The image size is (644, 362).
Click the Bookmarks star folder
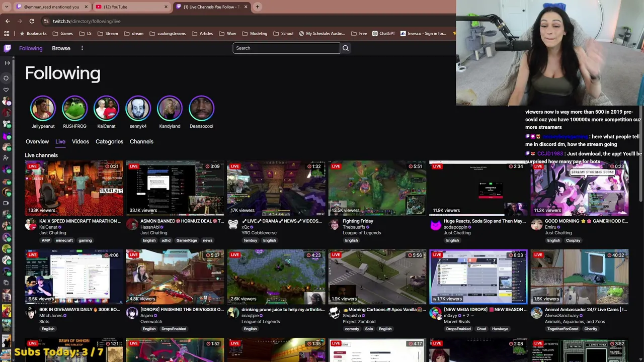point(33,34)
